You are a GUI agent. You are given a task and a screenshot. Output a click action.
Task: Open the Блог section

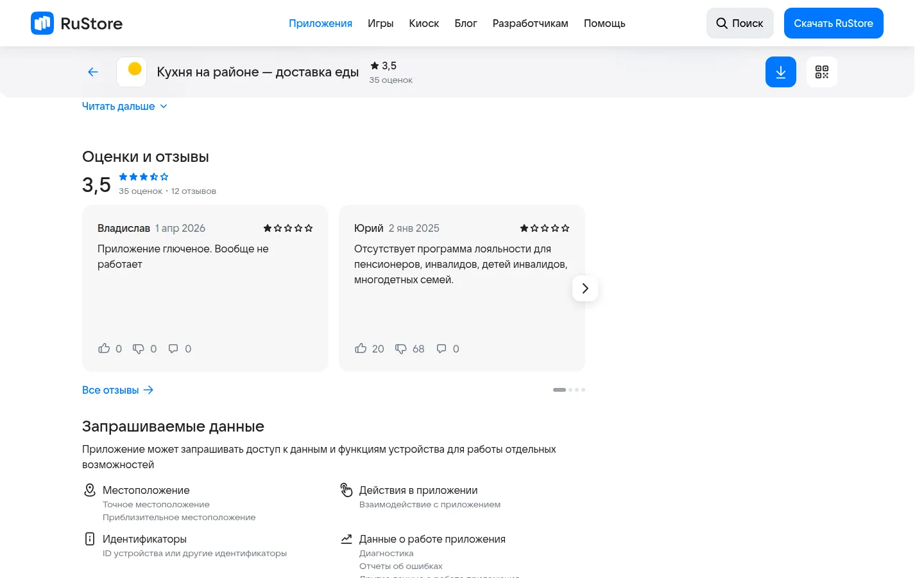click(x=466, y=23)
